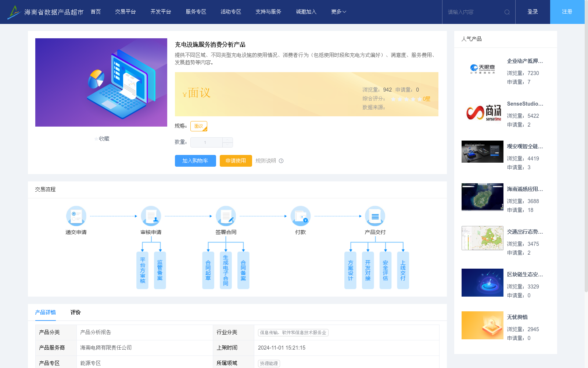Expand the 更多 navigation dropdown
The height and width of the screenshot is (368, 588).
point(338,12)
